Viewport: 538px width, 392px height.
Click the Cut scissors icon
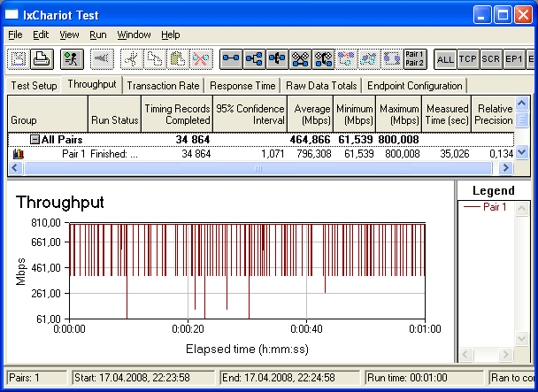click(132, 59)
